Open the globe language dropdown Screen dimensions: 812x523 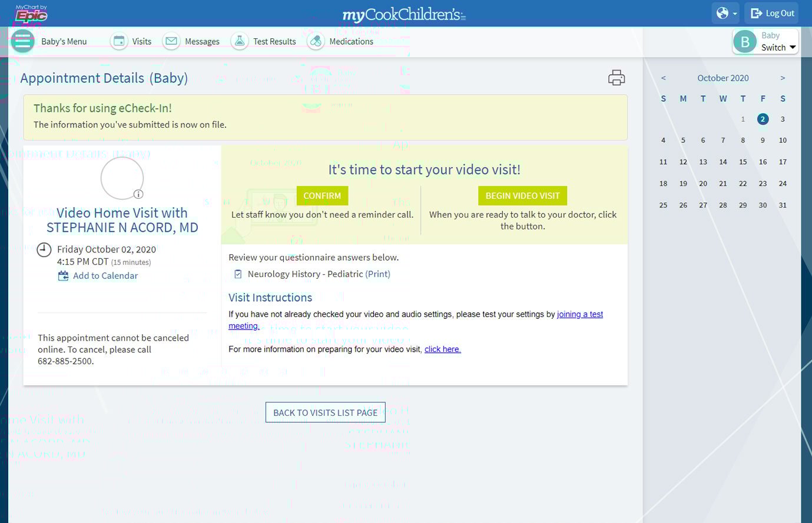pyautogui.click(x=725, y=13)
